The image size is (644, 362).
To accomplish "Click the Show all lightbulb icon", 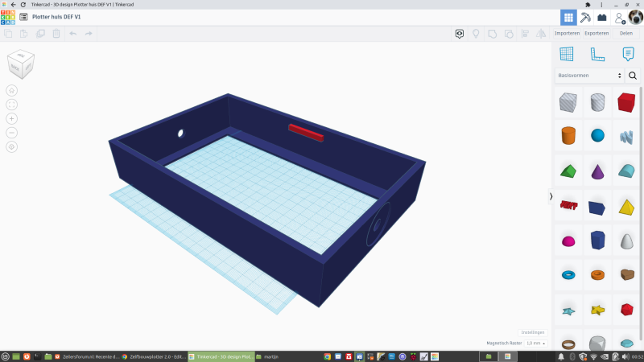I will pyautogui.click(x=476, y=34).
